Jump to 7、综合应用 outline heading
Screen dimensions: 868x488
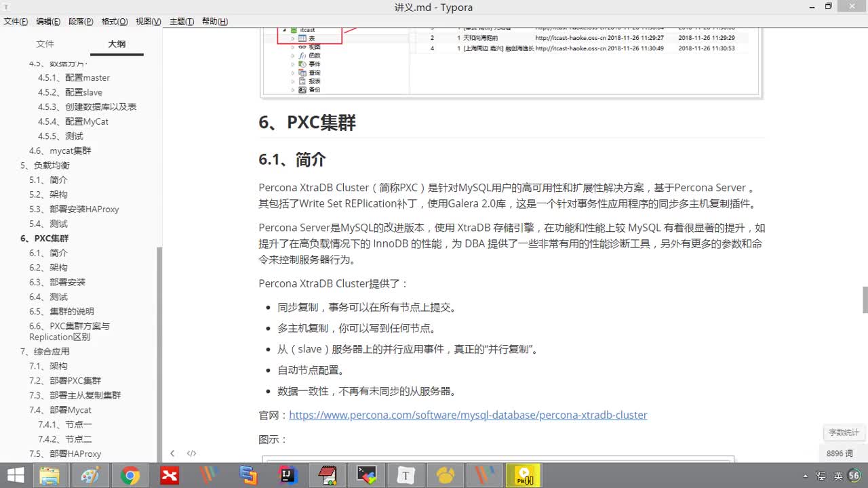coord(45,352)
